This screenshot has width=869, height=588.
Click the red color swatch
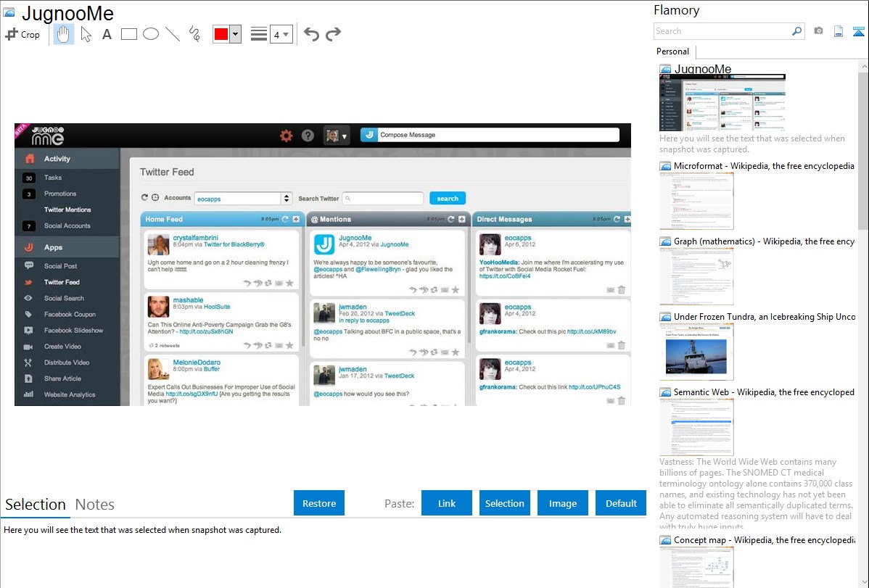[221, 34]
